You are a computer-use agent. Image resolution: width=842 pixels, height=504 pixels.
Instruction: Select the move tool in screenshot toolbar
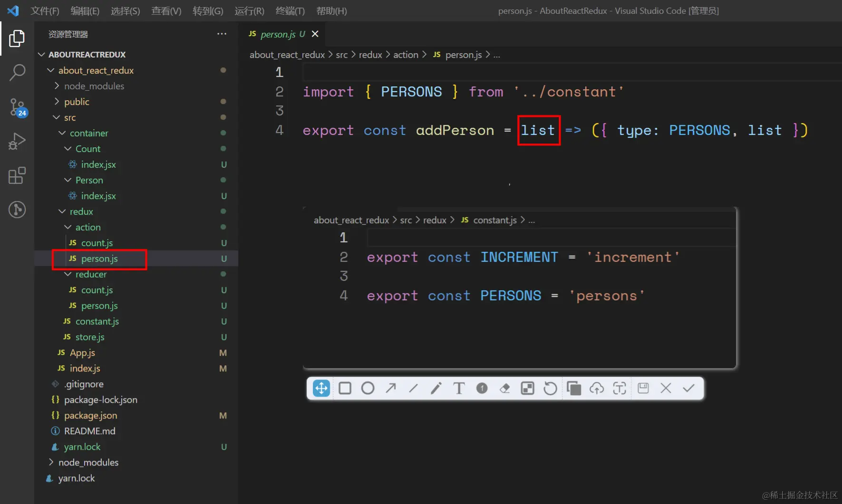tap(321, 388)
